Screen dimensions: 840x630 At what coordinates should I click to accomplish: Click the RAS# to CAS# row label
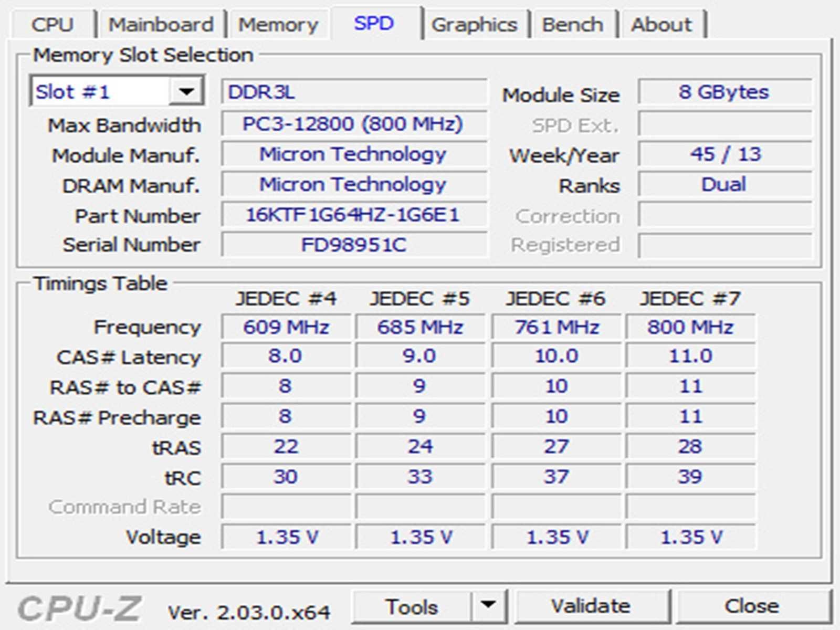click(x=125, y=387)
